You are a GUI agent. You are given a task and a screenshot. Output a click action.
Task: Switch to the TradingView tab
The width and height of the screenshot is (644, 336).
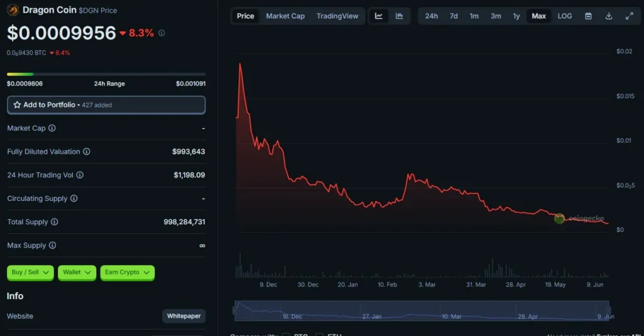pyautogui.click(x=337, y=16)
